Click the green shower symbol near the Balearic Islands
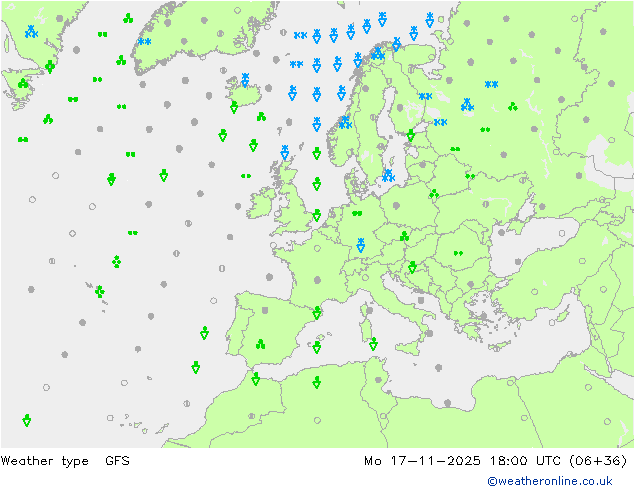 [317, 347]
